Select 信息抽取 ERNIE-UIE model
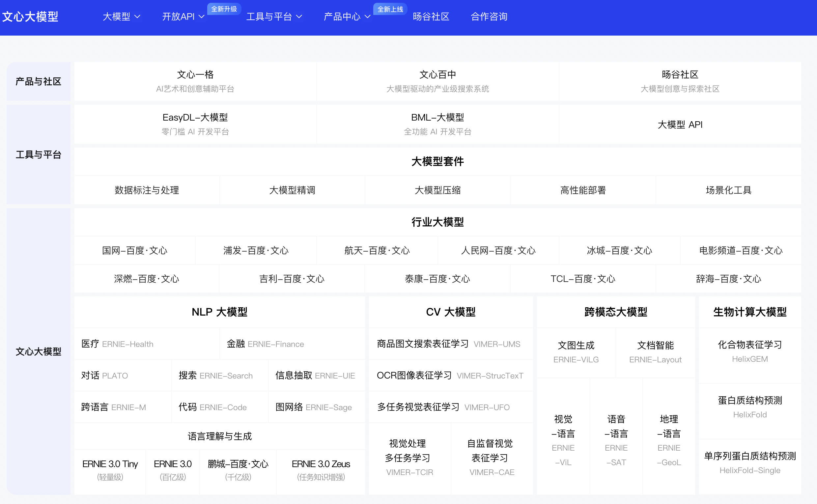This screenshot has height=504, width=817. [x=317, y=375]
